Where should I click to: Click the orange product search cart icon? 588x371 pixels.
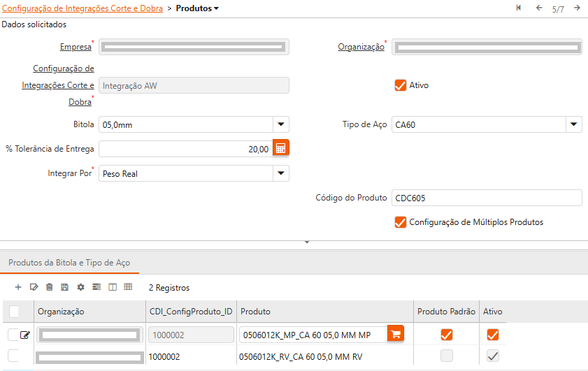(x=396, y=335)
